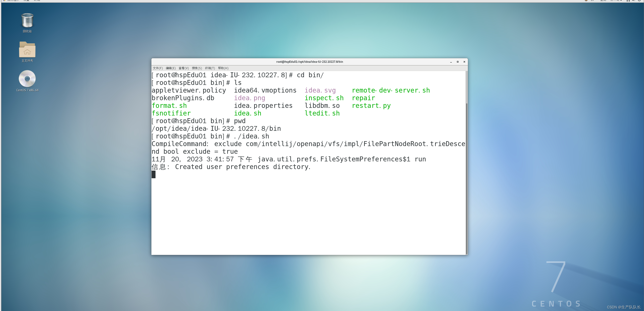Click 'appletviewer.policy' in ls output

[189, 90]
